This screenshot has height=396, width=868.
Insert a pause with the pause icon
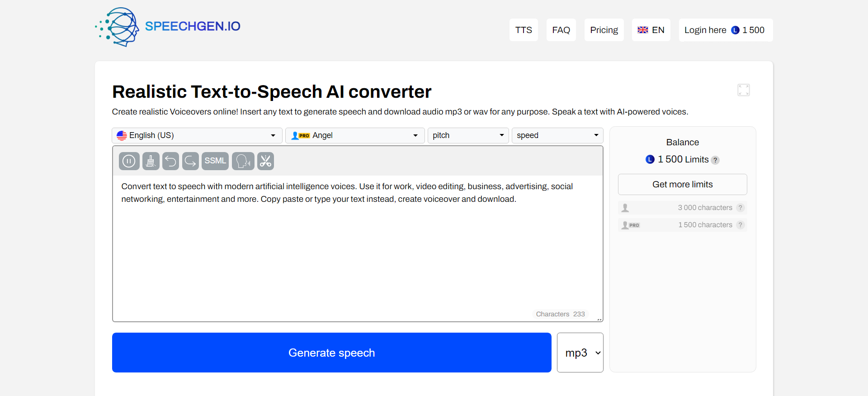click(129, 161)
